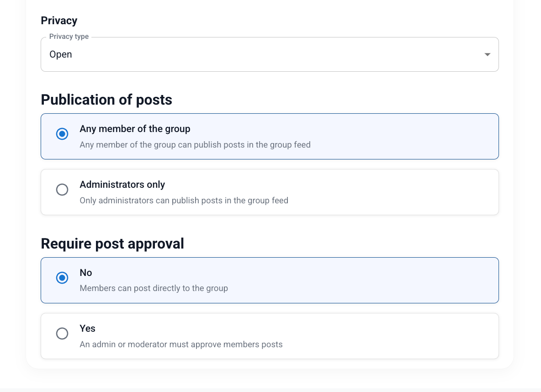Click empty area inside the 'Administrators only' card
This screenshot has height=392, width=541.
[x=388, y=192]
